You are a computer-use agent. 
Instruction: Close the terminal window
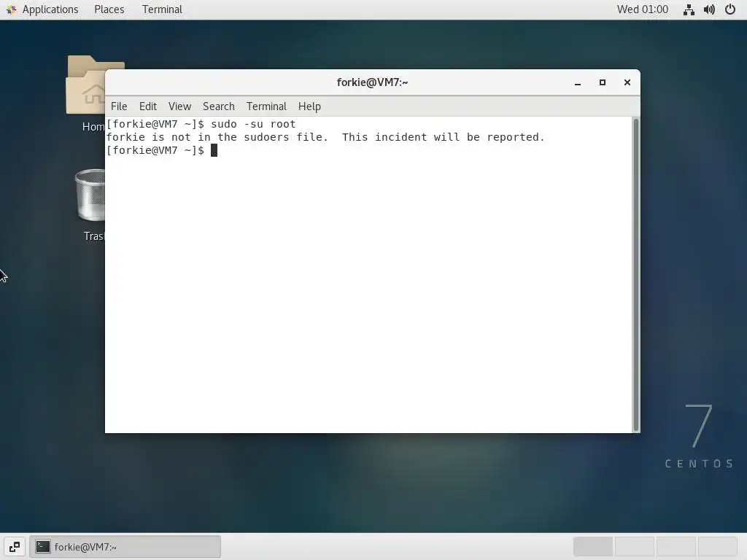point(627,82)
